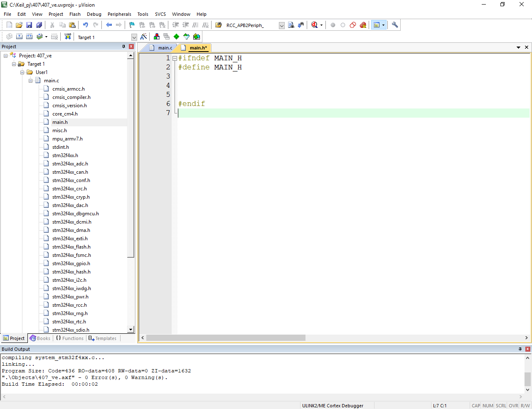Click the Undo arrow icon
This screenshot has width=532, height=409.
(x=86, y=25)
